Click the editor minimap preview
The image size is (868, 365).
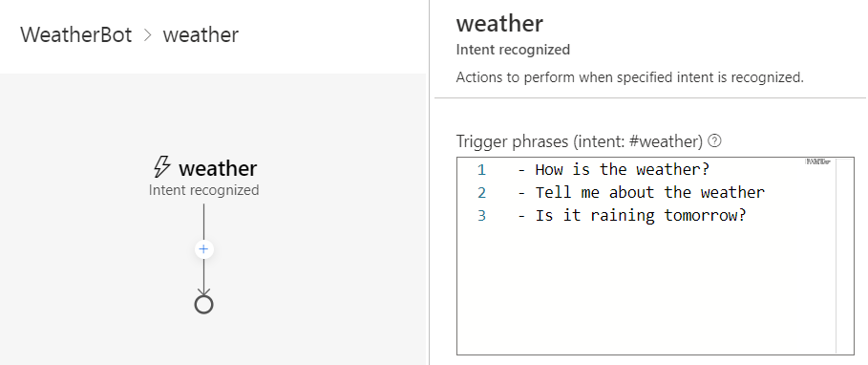(817, 161)
